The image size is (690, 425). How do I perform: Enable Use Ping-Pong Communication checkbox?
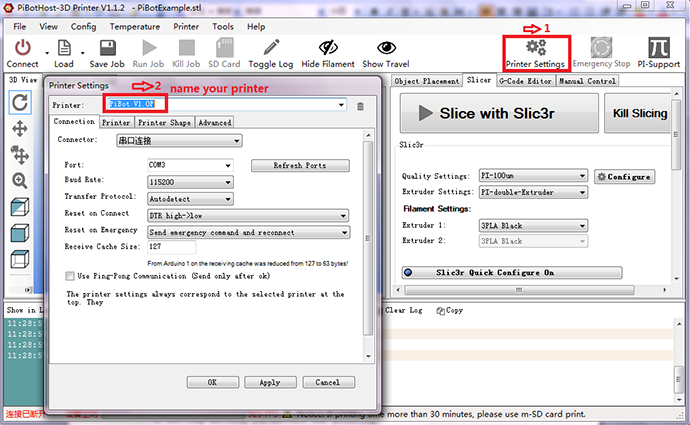point(69,275)
